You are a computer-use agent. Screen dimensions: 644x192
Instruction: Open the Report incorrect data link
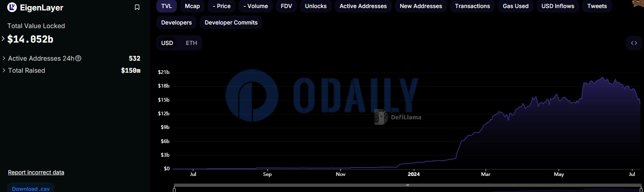(36, 172)
